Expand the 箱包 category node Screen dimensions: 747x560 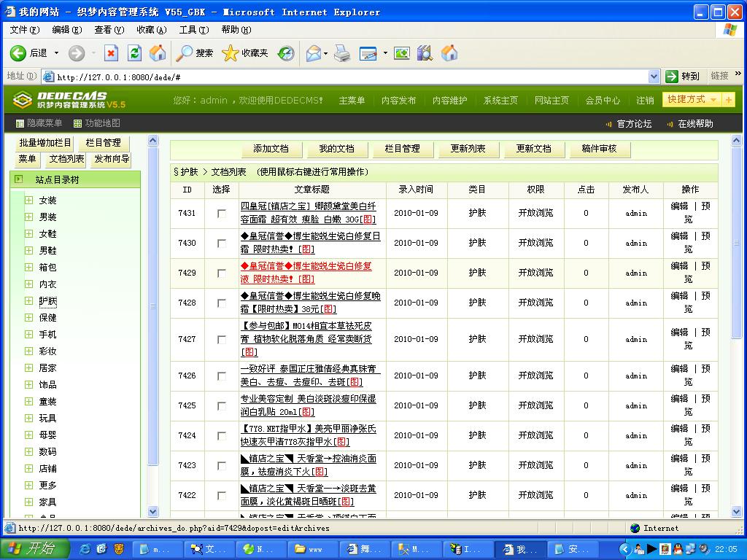tap(28, 267)
